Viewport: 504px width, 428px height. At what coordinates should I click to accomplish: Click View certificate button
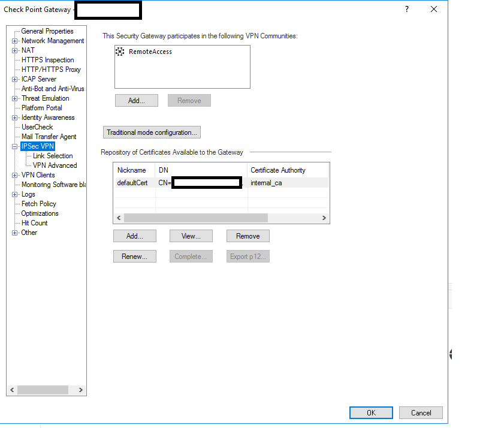tap(191, 236)
